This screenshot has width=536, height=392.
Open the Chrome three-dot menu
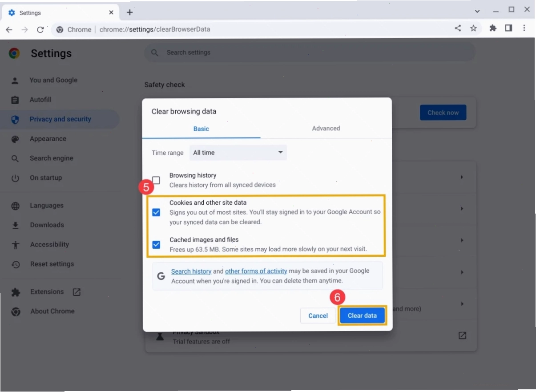[x=524, y=28]
